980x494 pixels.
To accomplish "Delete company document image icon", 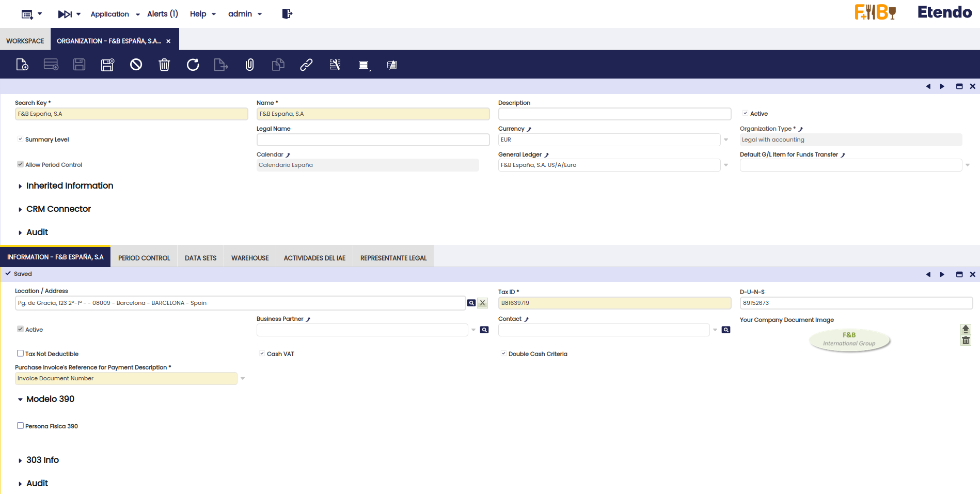I will [966, 341].
